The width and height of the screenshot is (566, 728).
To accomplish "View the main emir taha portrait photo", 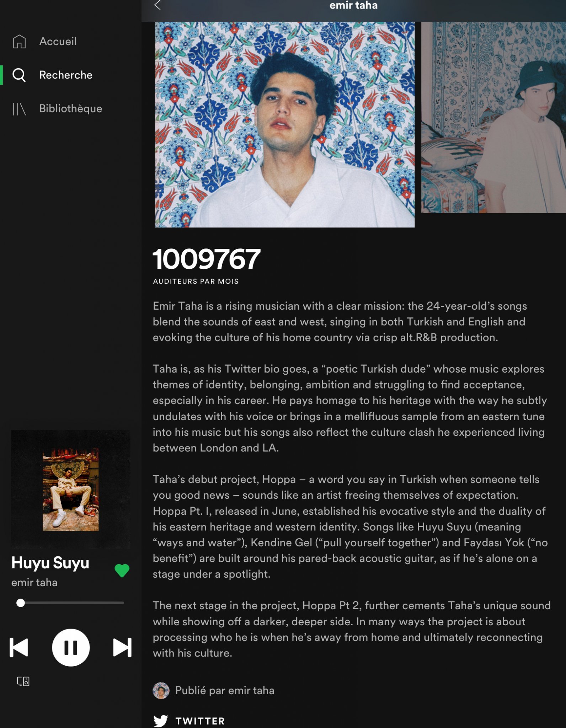I will click(285, 124).
